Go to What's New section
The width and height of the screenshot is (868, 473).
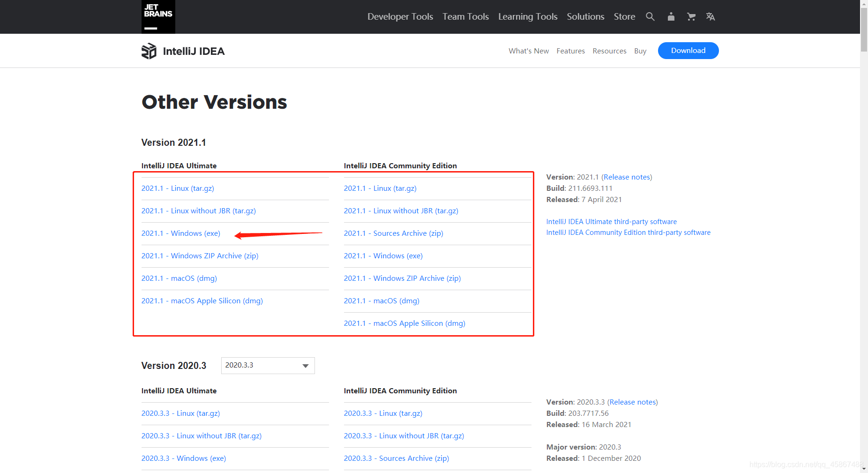click(529, 51)
